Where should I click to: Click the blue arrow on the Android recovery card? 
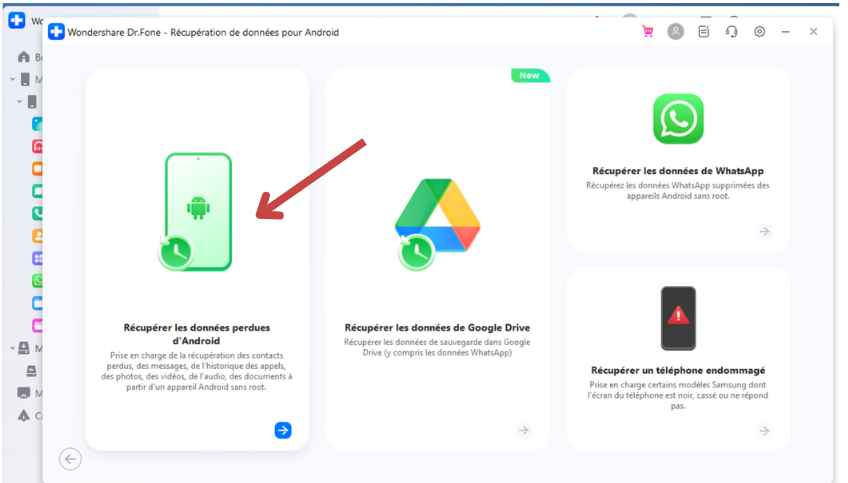tap(283, 430)
